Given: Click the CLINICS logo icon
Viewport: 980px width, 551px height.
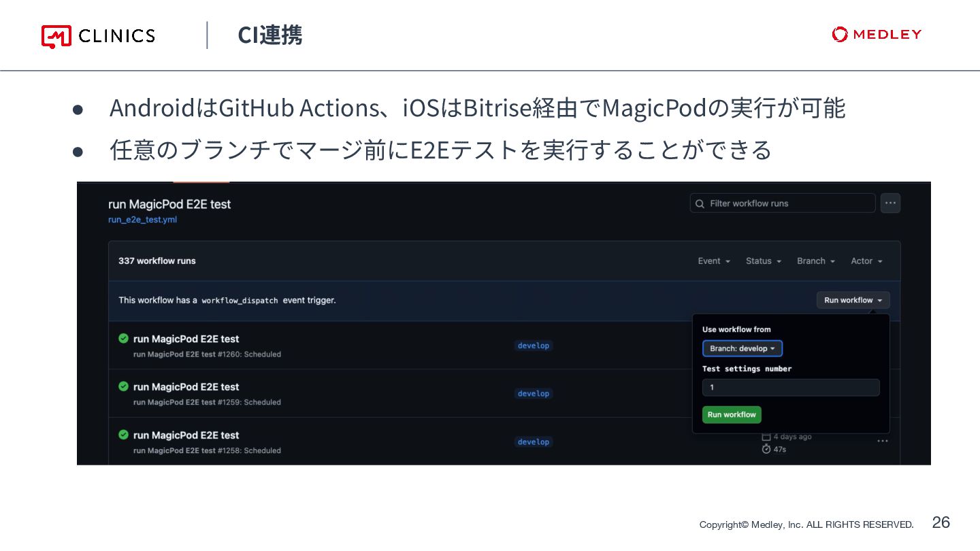Looking at the screenshot, I should coord(56,37).
